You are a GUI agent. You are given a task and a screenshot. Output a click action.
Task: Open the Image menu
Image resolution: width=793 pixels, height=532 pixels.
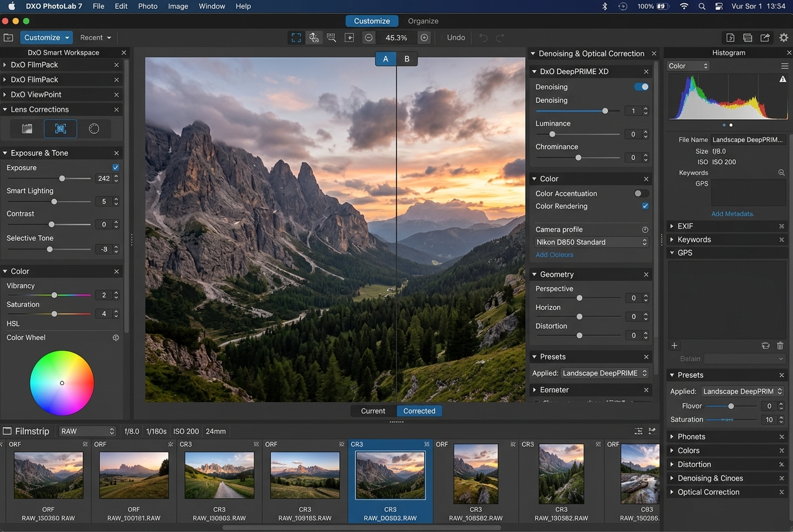click(x=178, y=6)
